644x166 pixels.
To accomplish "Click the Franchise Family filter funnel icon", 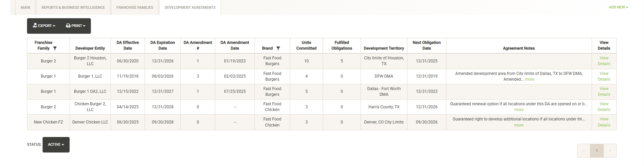I will click(x=55, y=49).
